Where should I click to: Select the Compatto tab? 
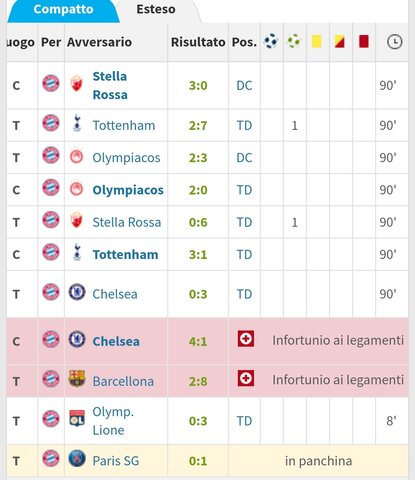coord(63,9)
